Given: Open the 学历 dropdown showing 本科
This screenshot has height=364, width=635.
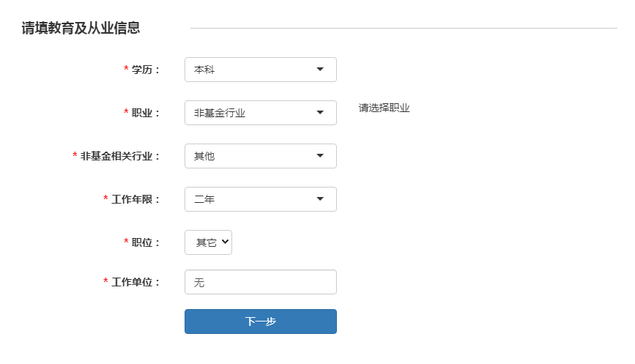Looking at the screenshot, I should pyautogui.click(x=261, y=70).
